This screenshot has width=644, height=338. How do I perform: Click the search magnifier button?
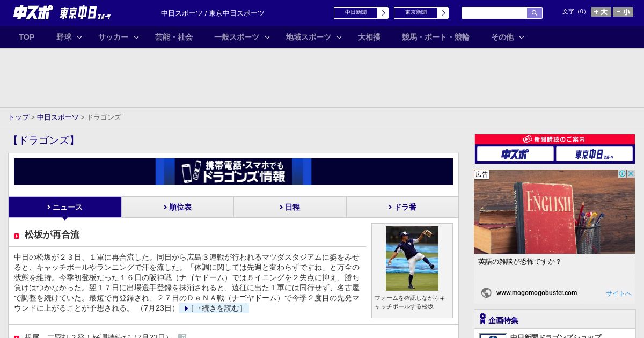click(535, 13)
